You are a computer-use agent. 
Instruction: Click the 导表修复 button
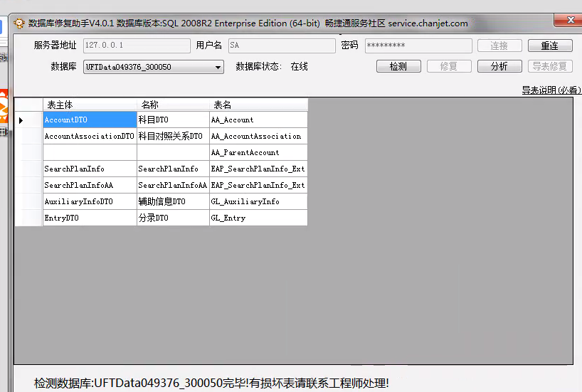tap(550, 66)
